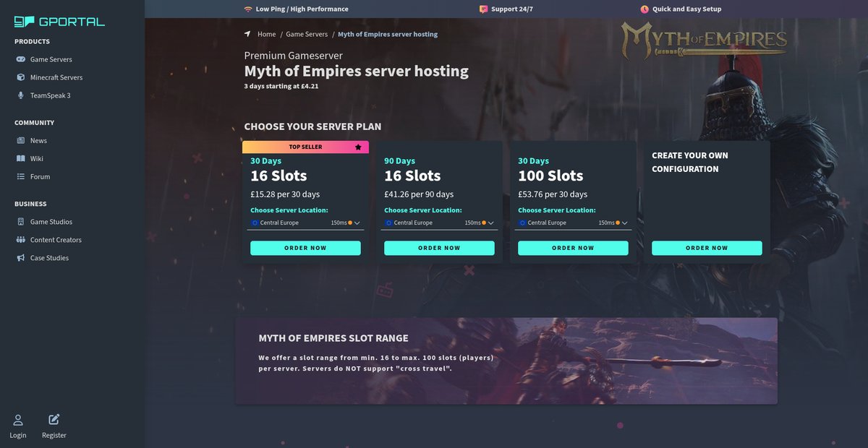
Task: Open Case Studies under Business
Action: click(x=49, y=258)
